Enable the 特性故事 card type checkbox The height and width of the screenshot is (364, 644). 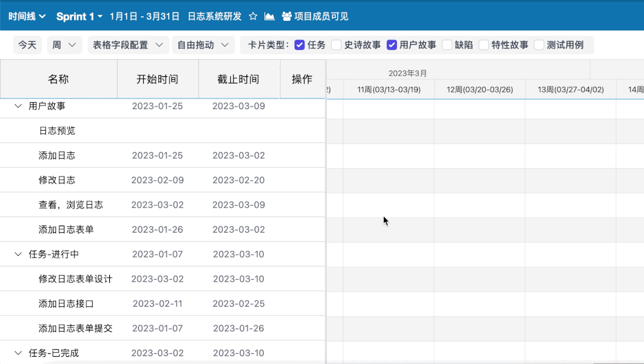tap(484, 45)
